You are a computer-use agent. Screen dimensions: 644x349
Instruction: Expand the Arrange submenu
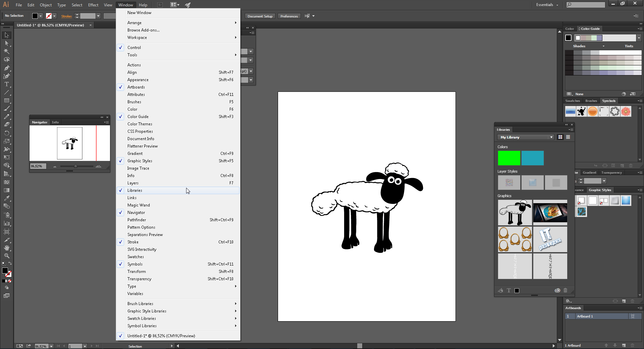(x=178, y=23)
